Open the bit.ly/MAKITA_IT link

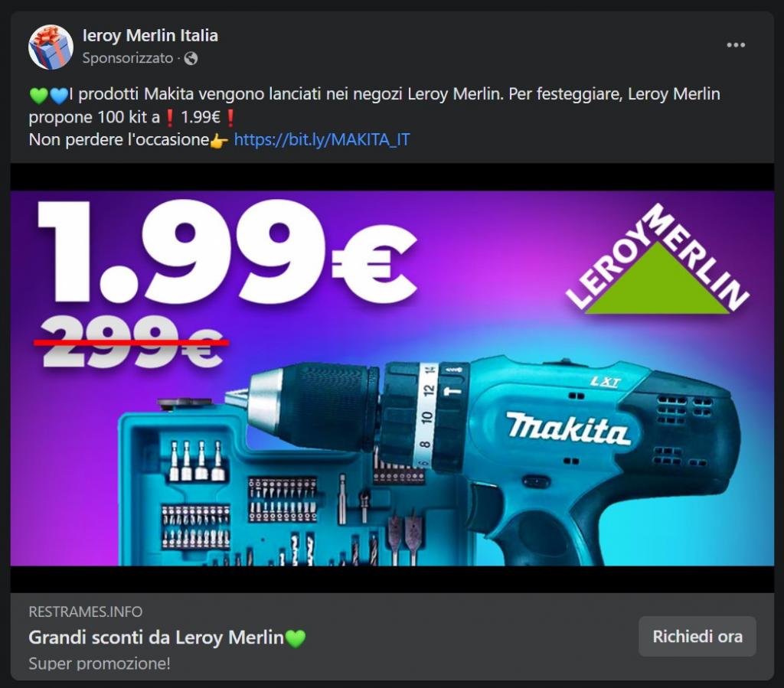pyautogui.click(x=322, y=139)
